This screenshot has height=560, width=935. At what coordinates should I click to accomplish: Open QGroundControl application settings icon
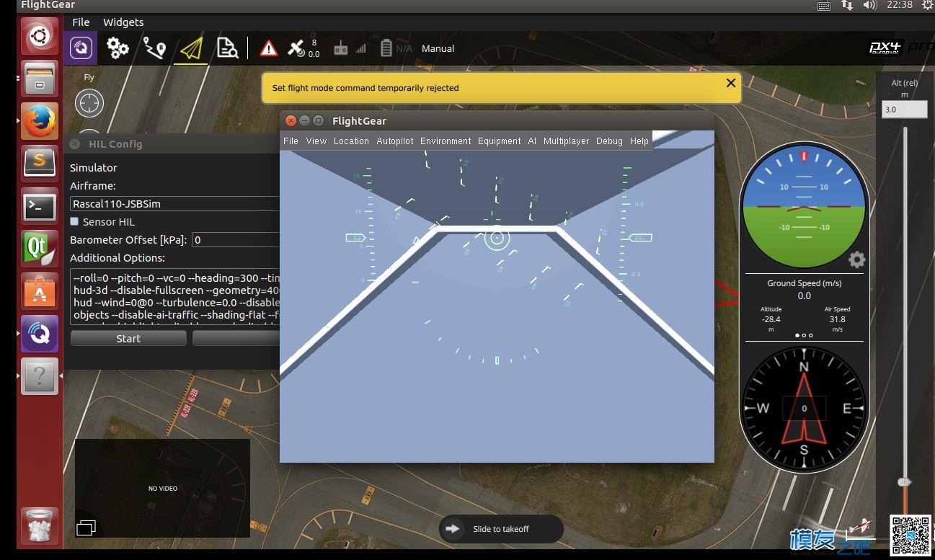[81, 48]
